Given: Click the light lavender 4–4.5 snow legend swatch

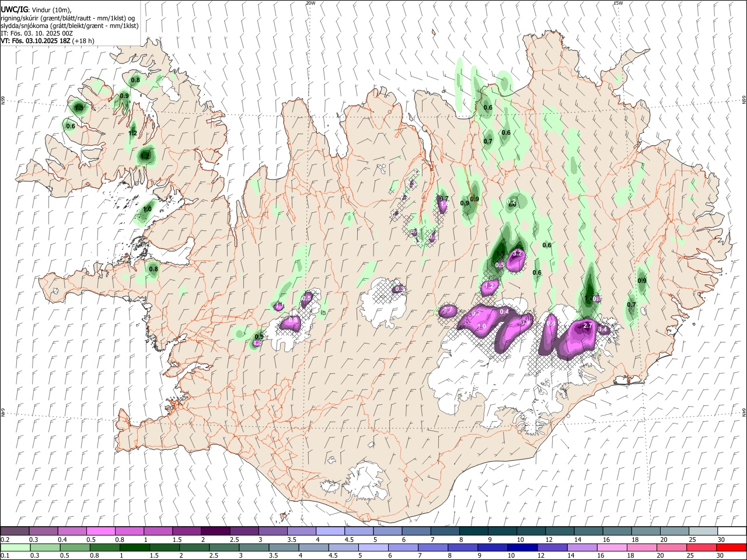Looking at the screenshot, I should point(329,531).
